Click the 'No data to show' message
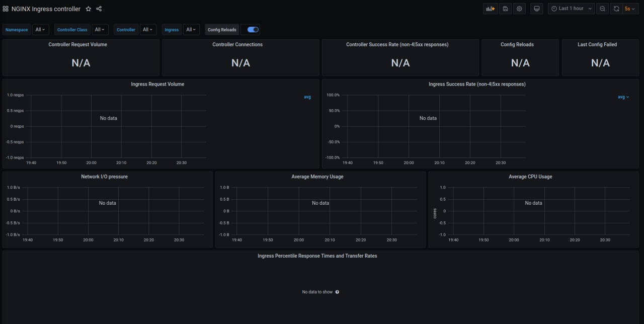Screen dimensions: 644x324 point(317,292)
